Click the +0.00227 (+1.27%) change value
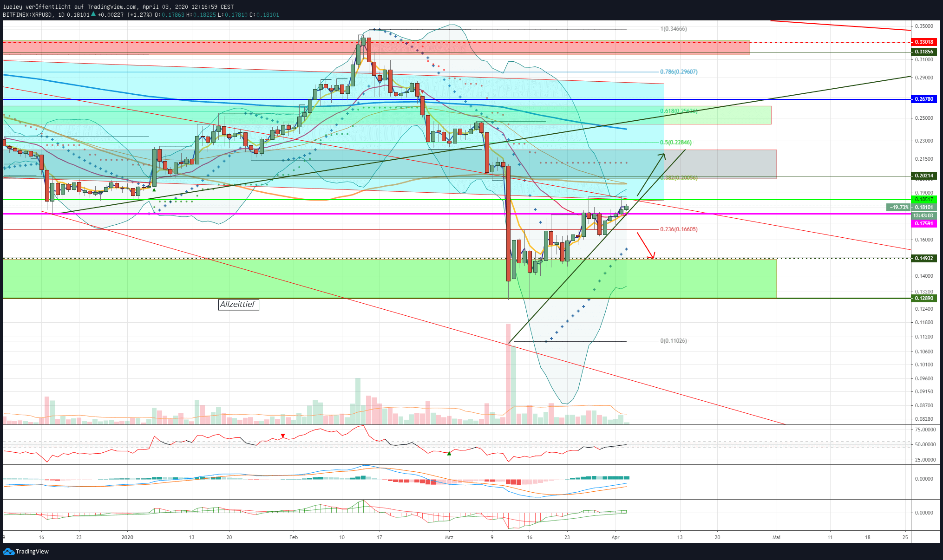This screenshot has height=560, width=943. tap(124, 15)
